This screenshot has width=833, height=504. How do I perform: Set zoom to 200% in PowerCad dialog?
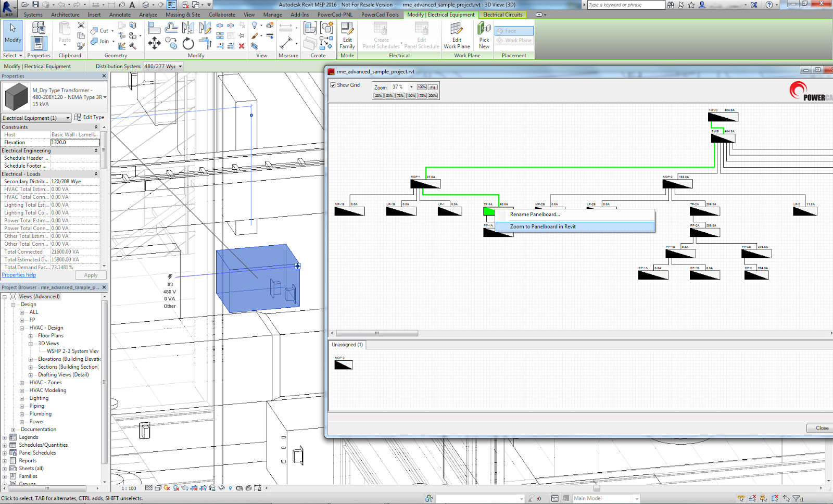click(433, 96)
